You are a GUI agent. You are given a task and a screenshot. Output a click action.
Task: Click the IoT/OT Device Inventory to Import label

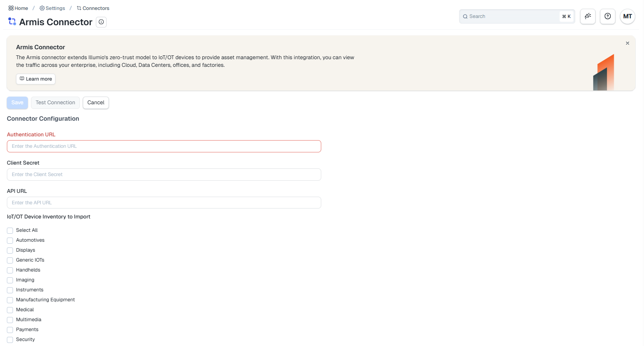pyautogui.click(x=49, y=217)
